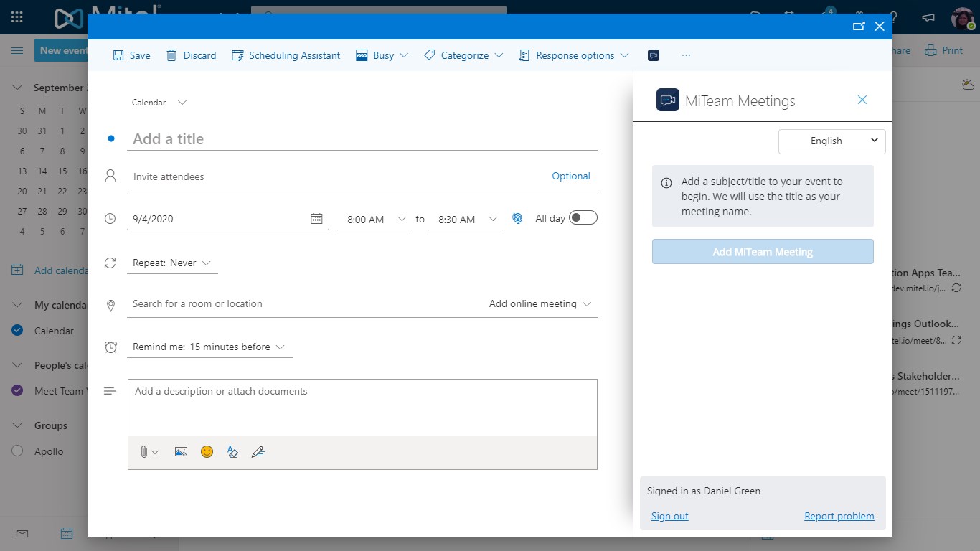Image resolution: width=980 pixels, height=551 pixels.
Task: Uncheck the Calendar checkbox
Action: (17, 331)
